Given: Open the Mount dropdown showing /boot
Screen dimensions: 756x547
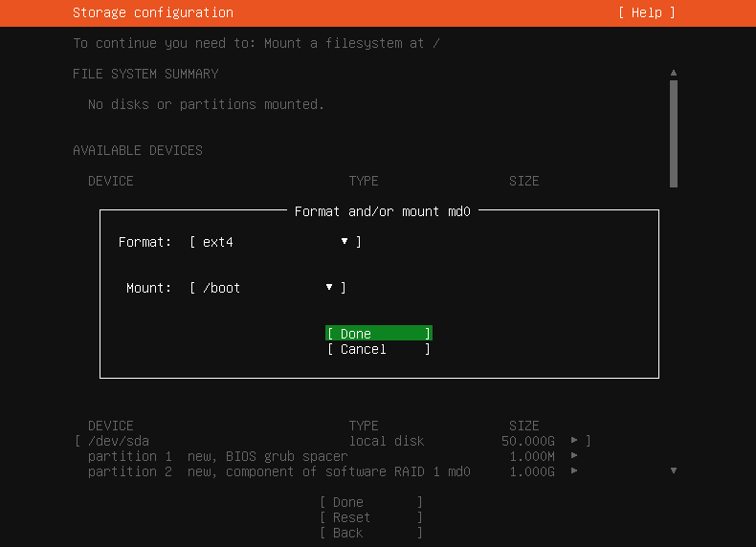Looking at the screenshot, I should click(x=268, y=288).
